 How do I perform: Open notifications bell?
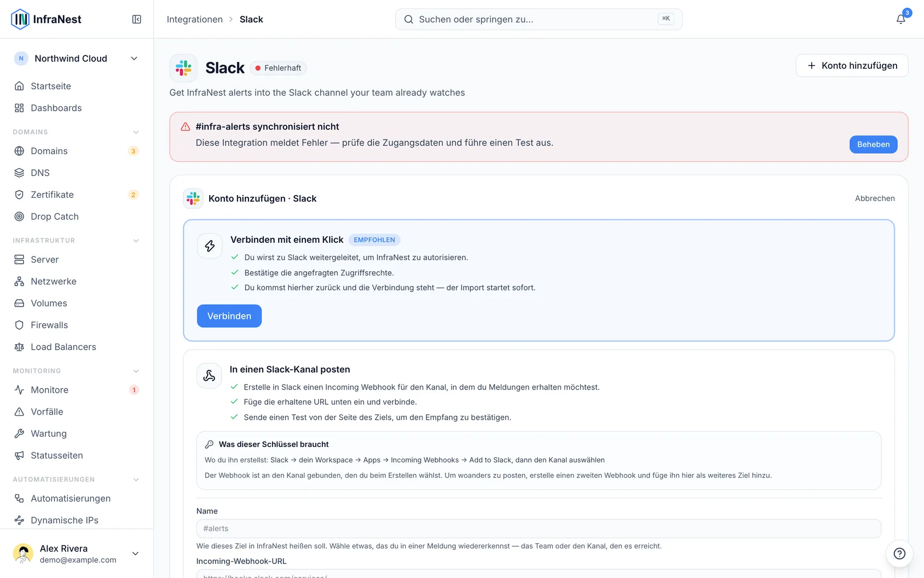point(900,19)
